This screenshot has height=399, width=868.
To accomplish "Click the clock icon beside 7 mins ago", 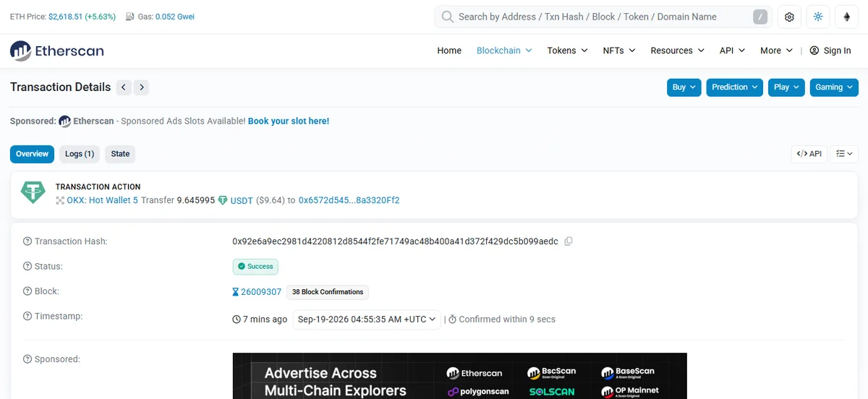I will pos(237,319).
